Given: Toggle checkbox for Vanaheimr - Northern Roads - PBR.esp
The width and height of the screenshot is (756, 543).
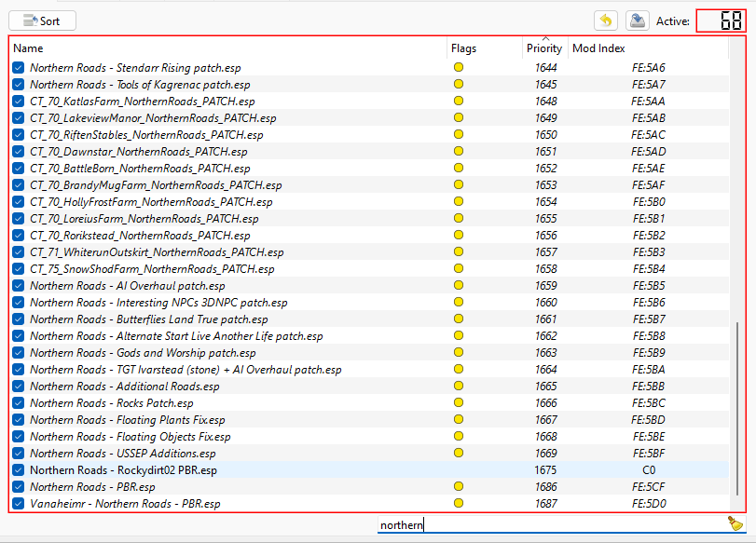Looking at the screenshot, I should pyautogui.click(x=19, y=504).
